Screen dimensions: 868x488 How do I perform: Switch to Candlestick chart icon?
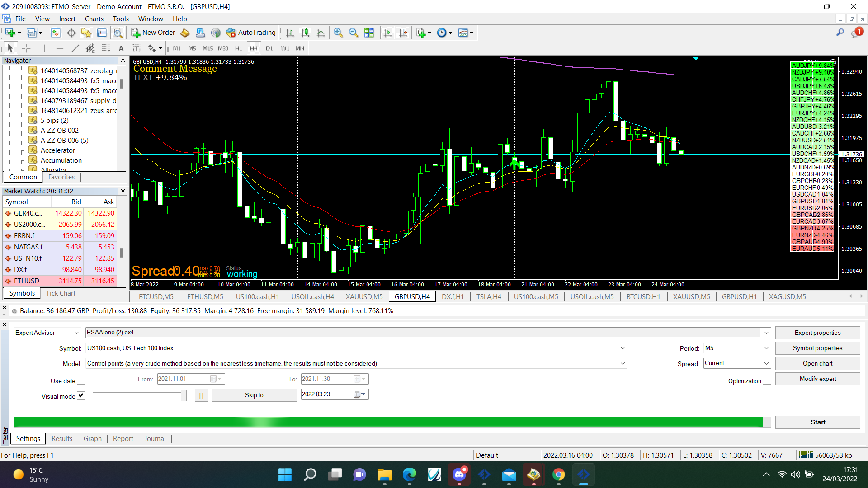click(305, 33)
